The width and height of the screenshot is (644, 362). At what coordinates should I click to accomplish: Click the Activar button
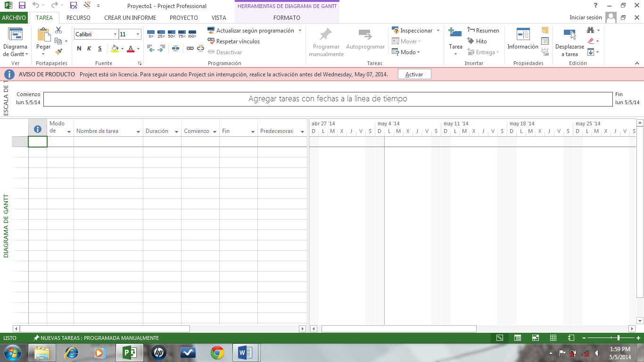(x=414, y=74)
